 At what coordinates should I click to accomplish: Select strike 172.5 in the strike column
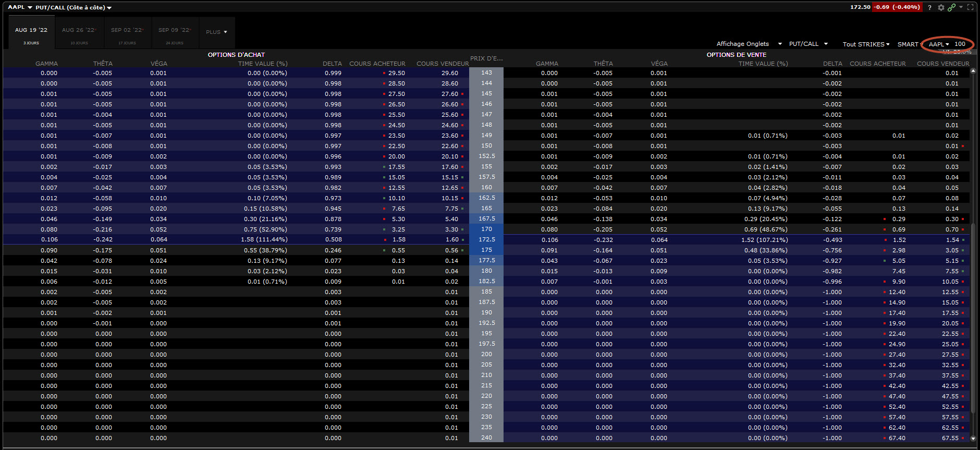(486, 239)
